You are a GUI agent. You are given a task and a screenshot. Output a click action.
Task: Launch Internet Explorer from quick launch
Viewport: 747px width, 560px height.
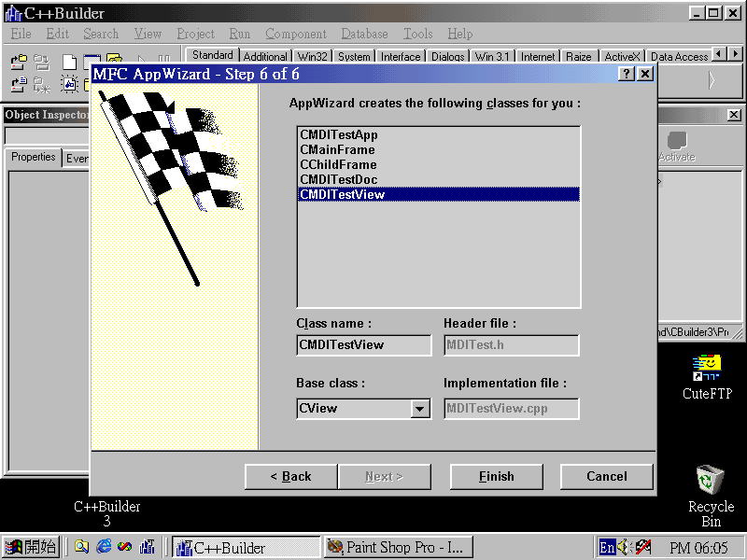coord(104,546)
